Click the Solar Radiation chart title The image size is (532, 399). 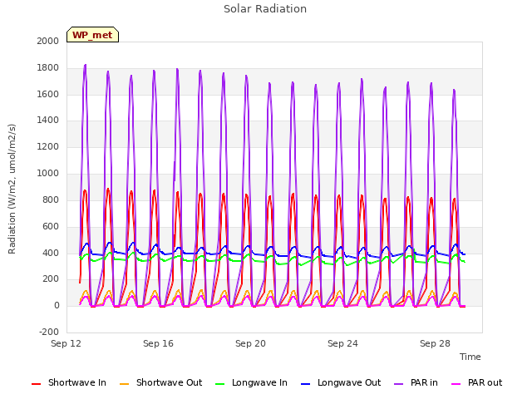pos(265,9)
